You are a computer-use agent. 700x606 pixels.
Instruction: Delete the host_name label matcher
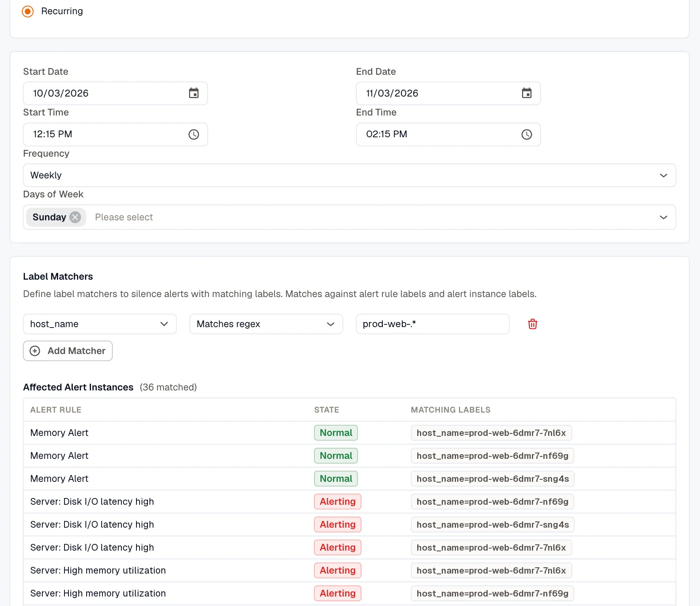coord(533,324)
